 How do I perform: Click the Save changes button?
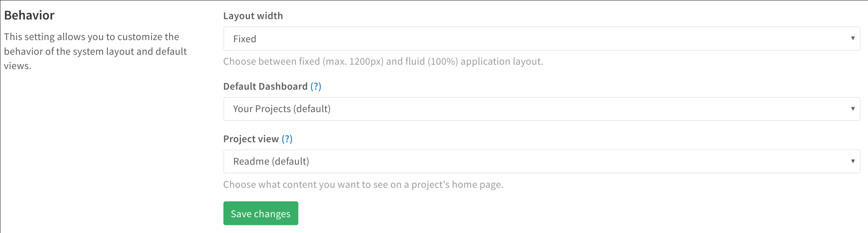coord(261,214)
